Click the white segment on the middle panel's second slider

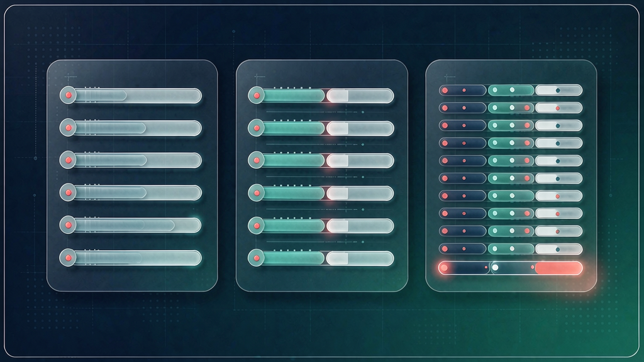tap(360, 128)
